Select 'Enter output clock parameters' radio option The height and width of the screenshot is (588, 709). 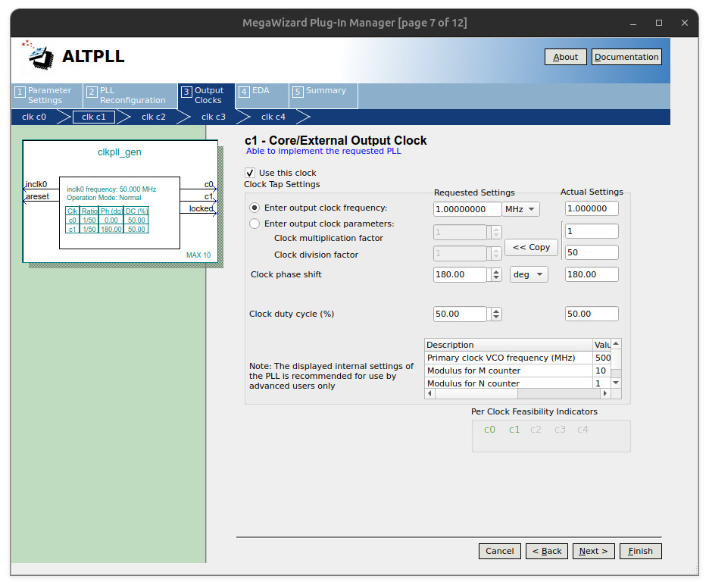pyautogui.click(x=255, y=224)
